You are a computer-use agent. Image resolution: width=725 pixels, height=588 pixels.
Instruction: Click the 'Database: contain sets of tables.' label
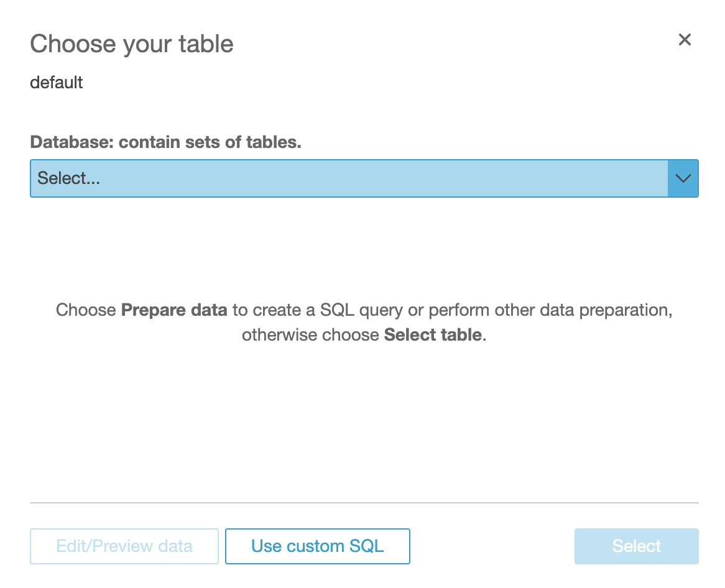[x=165, y=142]
